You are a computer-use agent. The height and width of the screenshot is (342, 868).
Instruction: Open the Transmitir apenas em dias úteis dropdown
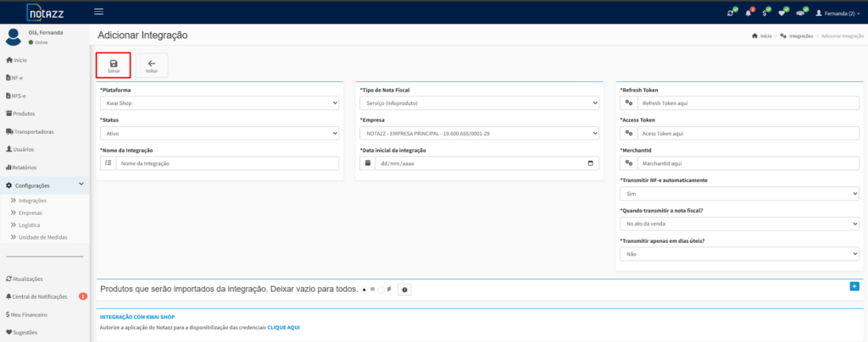pos(739,253)
